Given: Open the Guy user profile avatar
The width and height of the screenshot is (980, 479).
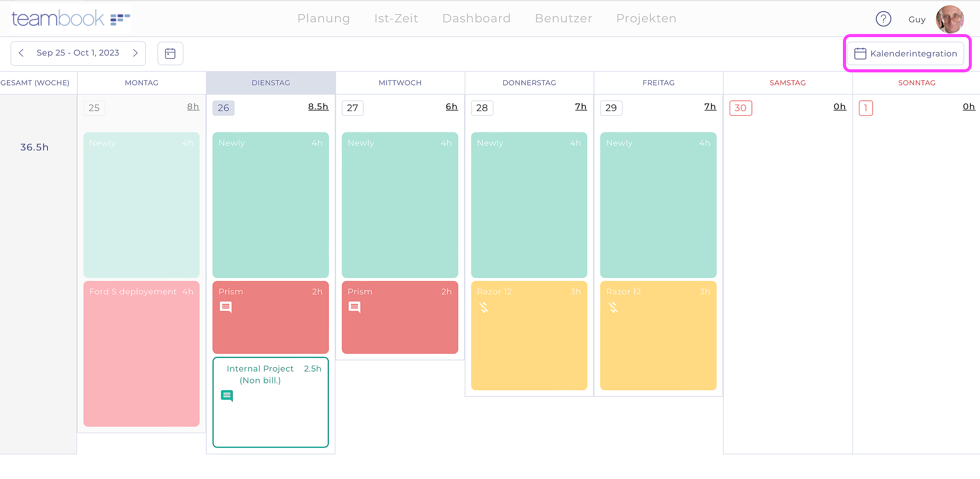Looking at the screenshot, I should [949, 19].
